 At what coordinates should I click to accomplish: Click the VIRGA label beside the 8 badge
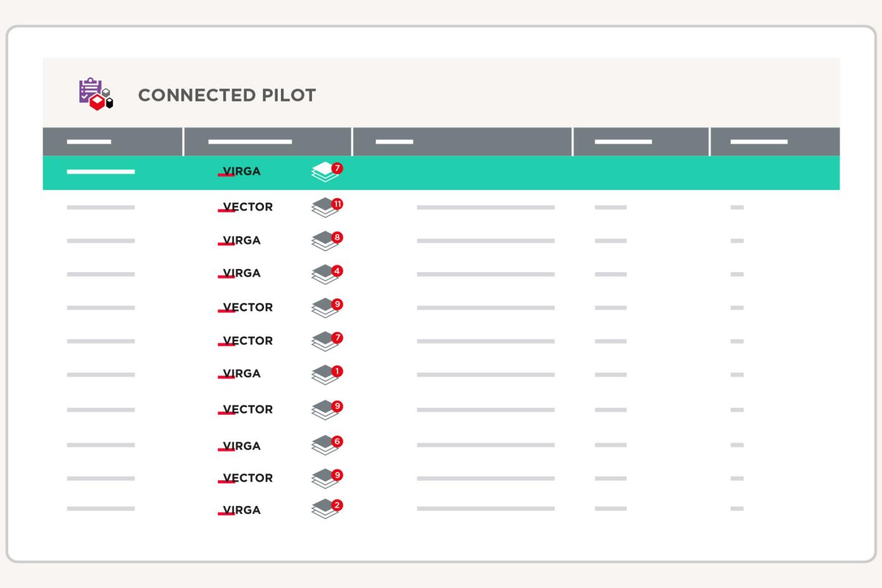[x=242, y=240]
